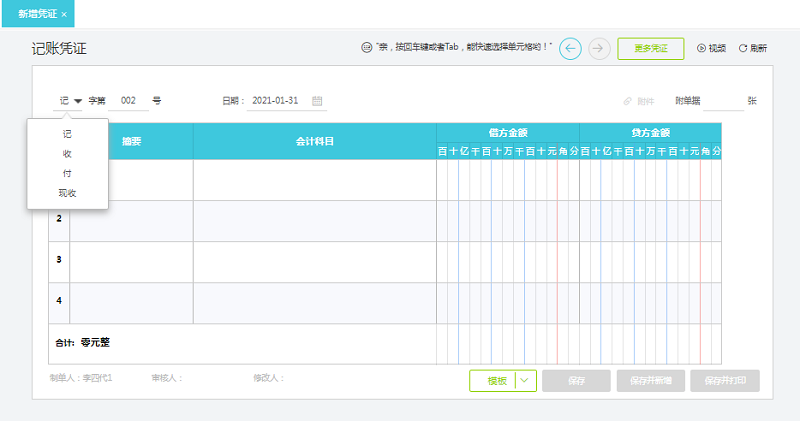Choose 现收 in the voucher type list

pos(67,193)
